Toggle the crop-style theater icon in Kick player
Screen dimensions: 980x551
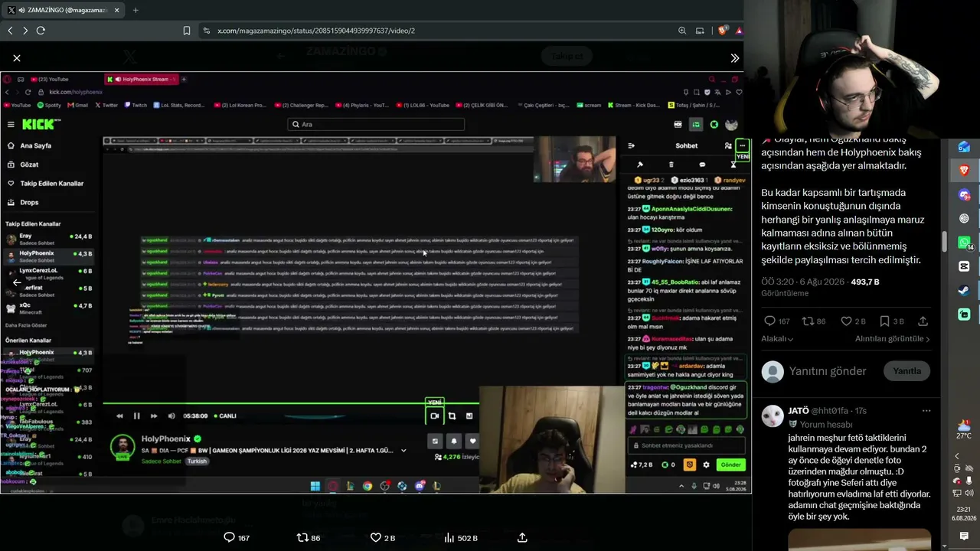click(452, 416)
